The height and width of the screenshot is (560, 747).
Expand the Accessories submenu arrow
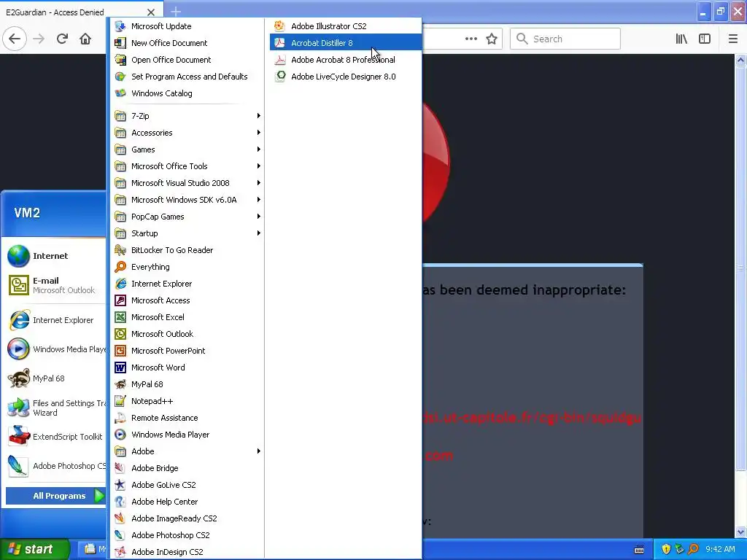click(x=259, y=133)
